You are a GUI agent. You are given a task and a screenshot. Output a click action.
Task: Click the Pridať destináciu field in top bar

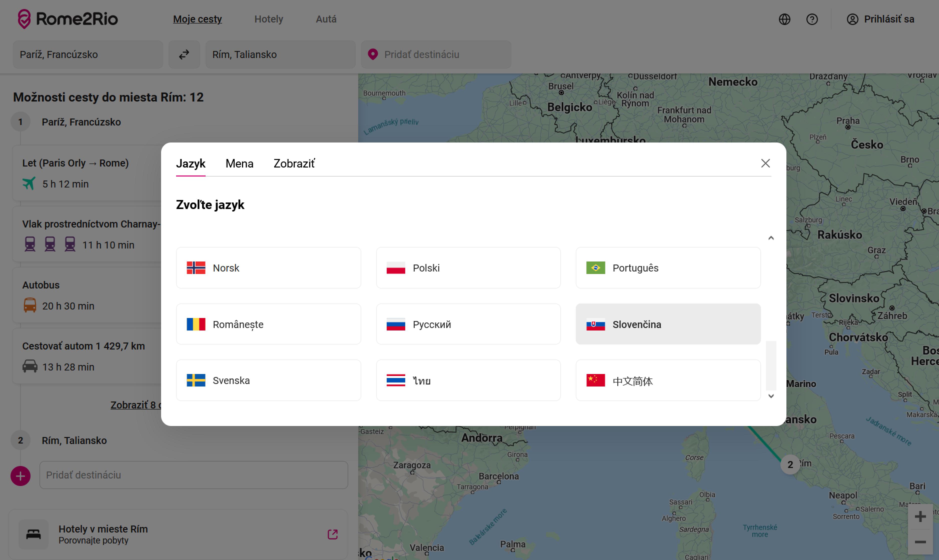click(x=436, y=55)
